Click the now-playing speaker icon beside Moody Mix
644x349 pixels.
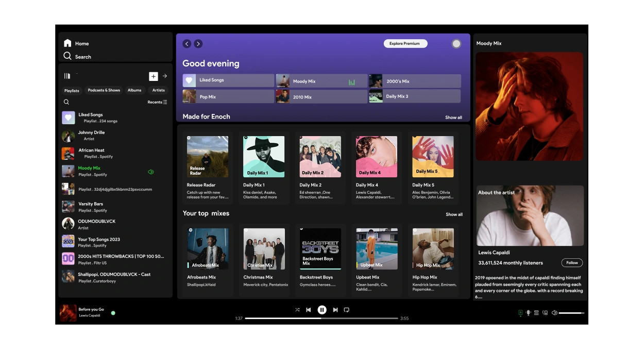[x=151, y=172]
